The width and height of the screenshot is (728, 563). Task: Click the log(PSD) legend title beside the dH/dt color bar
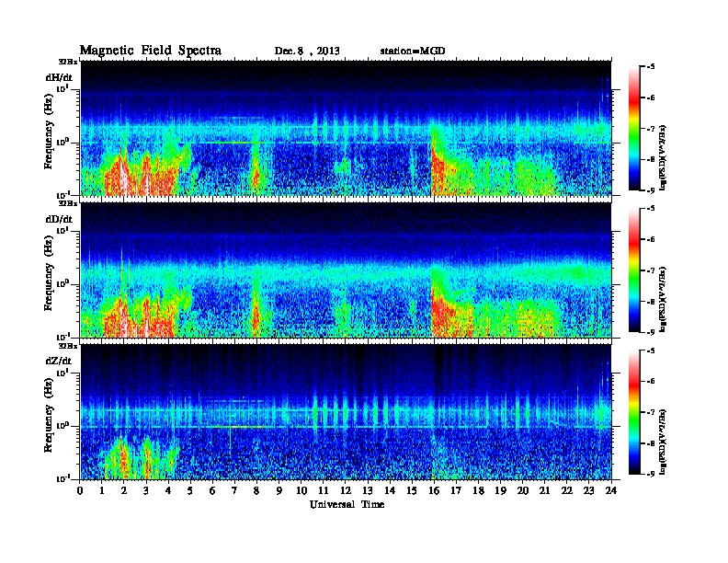click(x=664, y=157)
